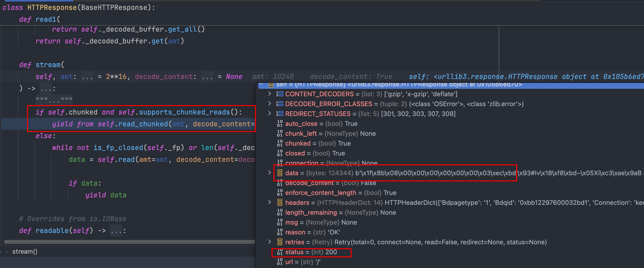Expand the CONTENT_DECODERS variable node

coord(270,94)
